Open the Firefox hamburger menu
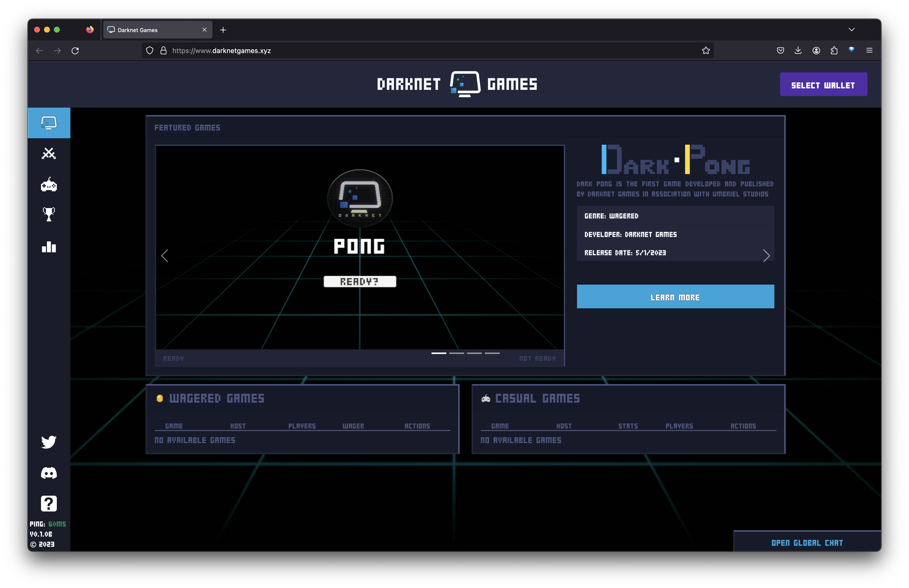 (869, 50)
